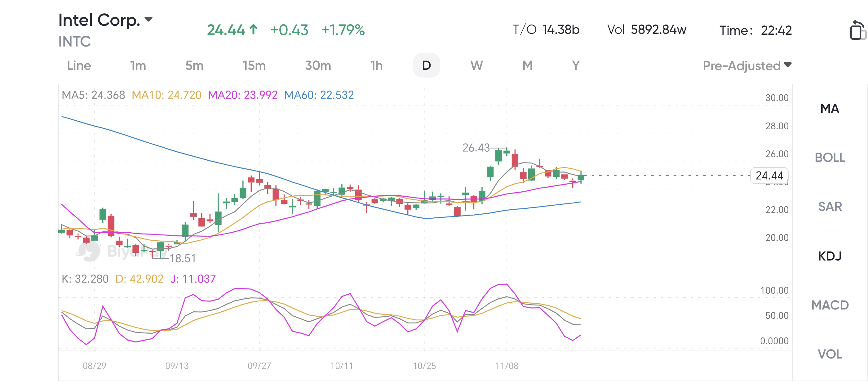868x392 pixels.
Task: Select the VOL sub-indicator
Action: pos(830,354)
